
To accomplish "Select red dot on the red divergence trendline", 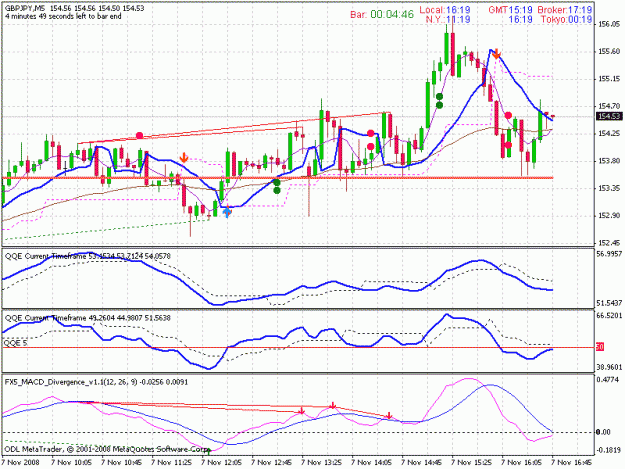I will click(140, 136).
